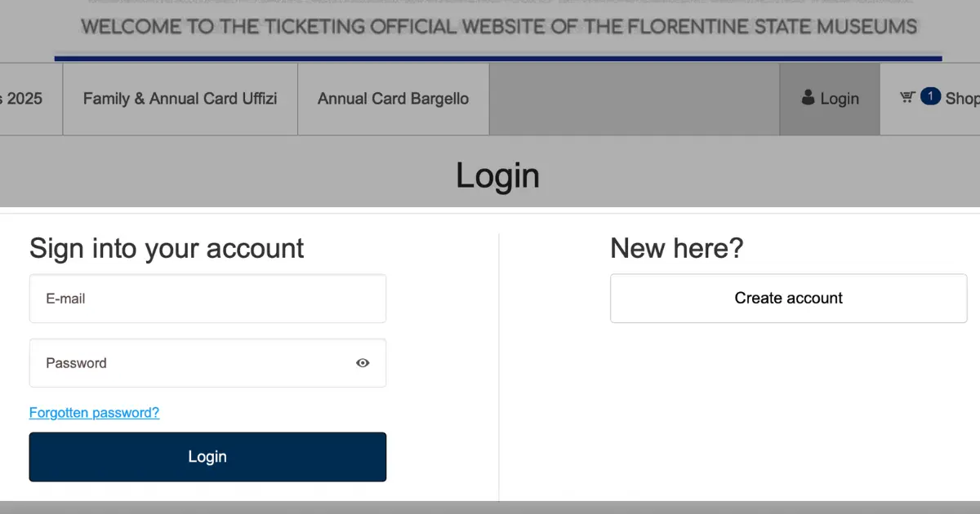Open Annual Card Bargello tab
The width and height of the screenshot is (980, 514).
click(394, 99)
